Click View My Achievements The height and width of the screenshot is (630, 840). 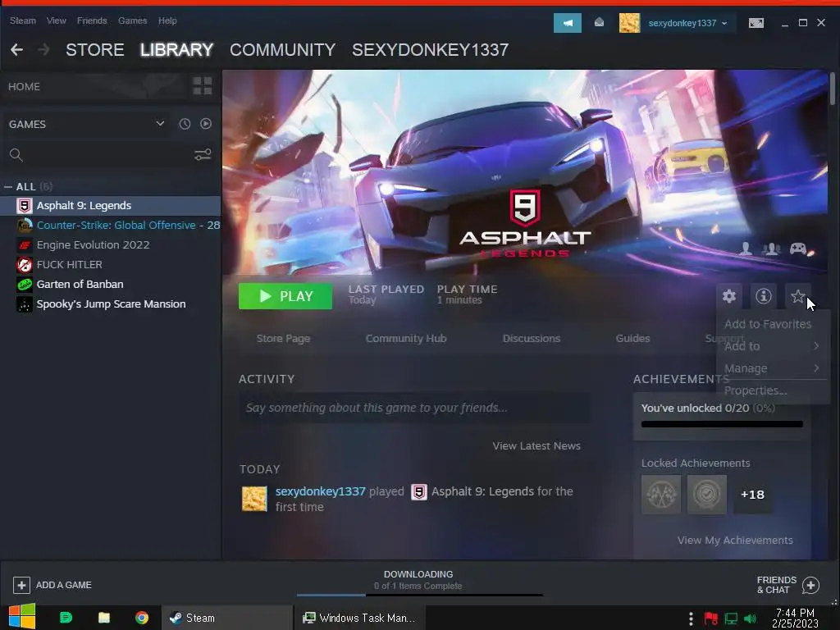tap(735, 540)
